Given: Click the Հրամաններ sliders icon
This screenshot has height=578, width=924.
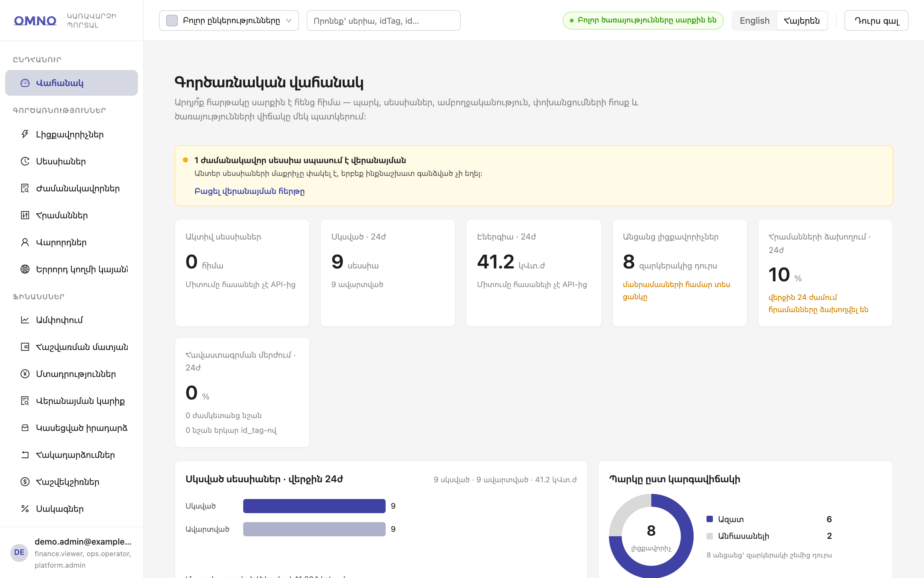Looking at the screenshot, I should (x=25, y=215).
